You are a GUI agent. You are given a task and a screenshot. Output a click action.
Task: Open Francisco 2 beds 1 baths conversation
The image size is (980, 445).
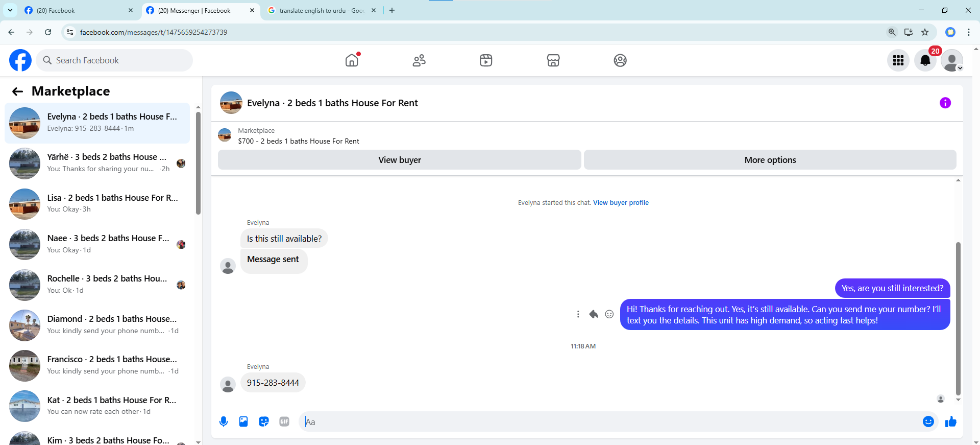pos(97,365)
